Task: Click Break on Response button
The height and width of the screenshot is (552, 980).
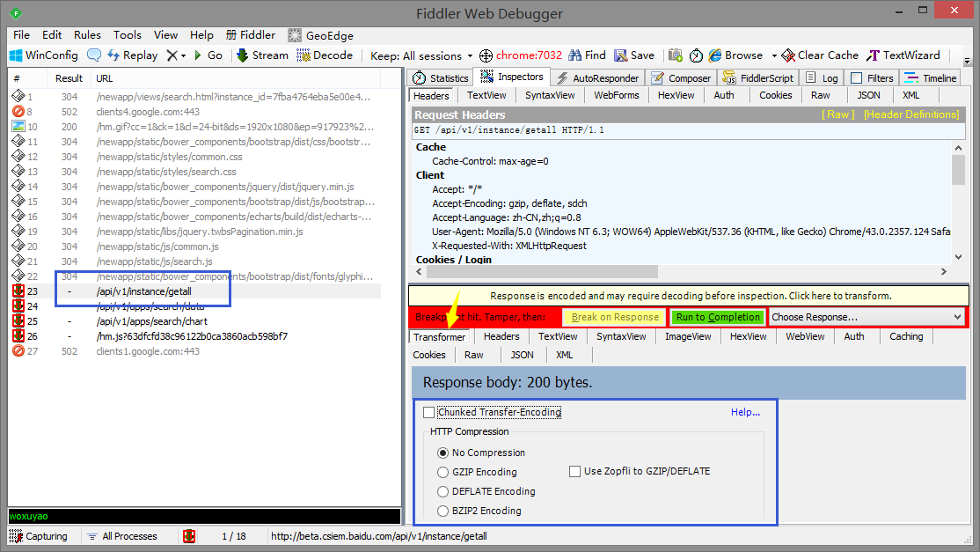Action: [615, 317]
